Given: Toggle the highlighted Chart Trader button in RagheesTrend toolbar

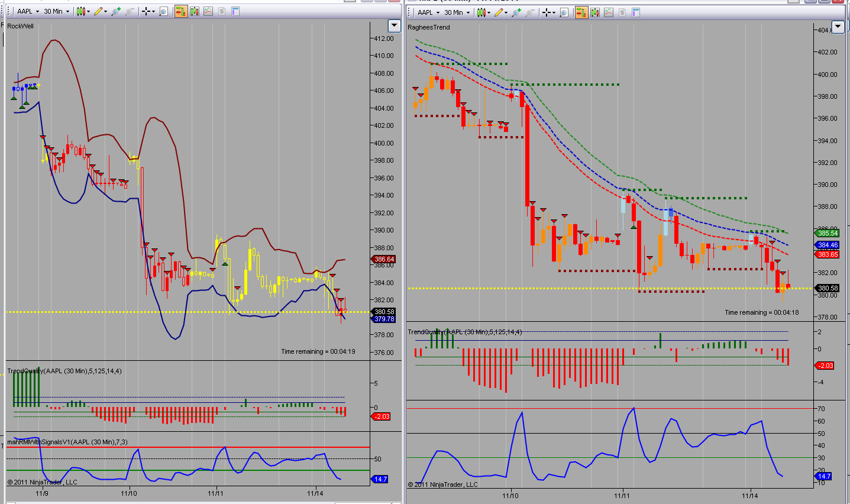Looking at the screenshot, I should [581, 12].
